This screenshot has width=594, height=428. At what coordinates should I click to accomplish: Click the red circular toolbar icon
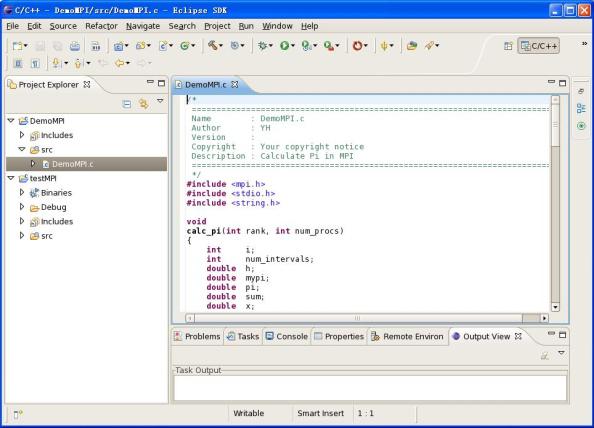point(357,46)
